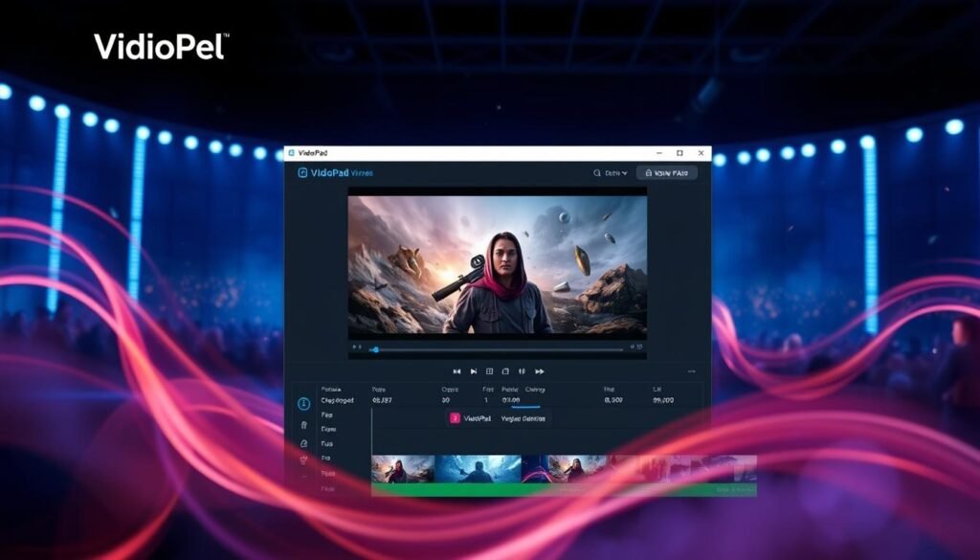The image size is (980, 560).
Task: Open the grid view icon below the preview
Action: click(491, 370)
